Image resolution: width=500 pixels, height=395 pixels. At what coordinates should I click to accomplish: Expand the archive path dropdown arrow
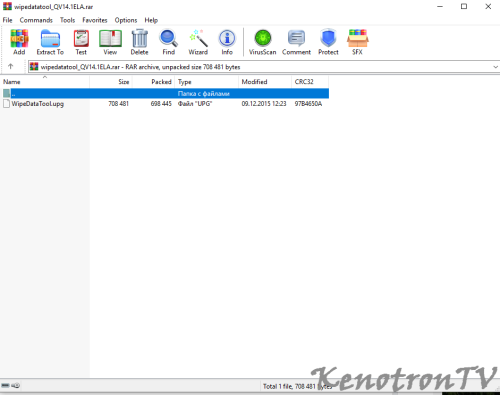click(495, 67)
